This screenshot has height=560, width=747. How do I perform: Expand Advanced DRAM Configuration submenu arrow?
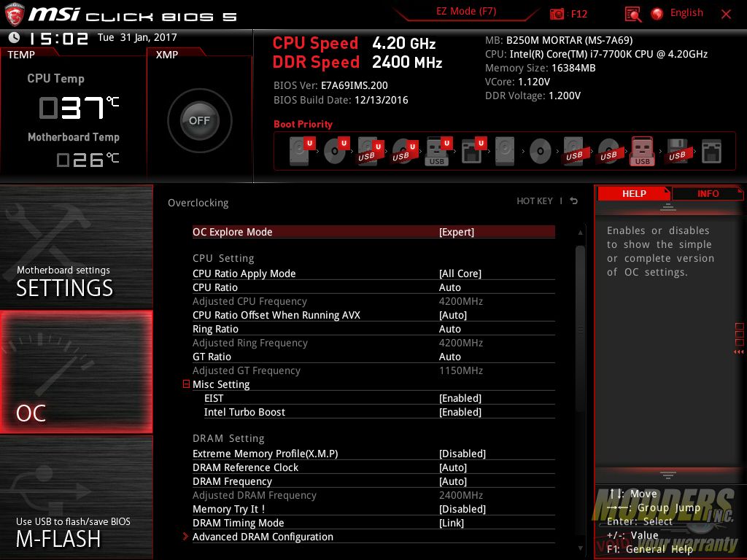[x=185, y=537]
